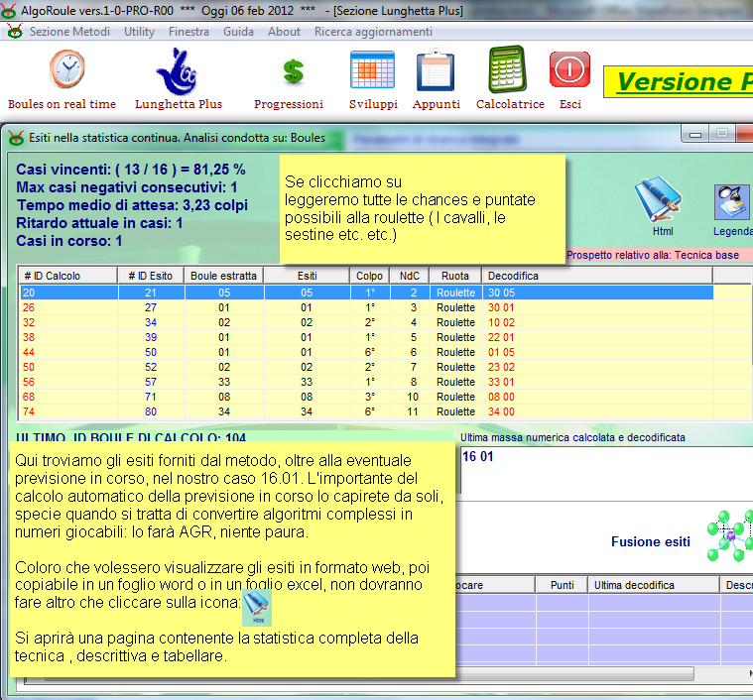Click Decodifica value 08 00
The height and width of the screenshot is (700, 753).
coord(501,397)
